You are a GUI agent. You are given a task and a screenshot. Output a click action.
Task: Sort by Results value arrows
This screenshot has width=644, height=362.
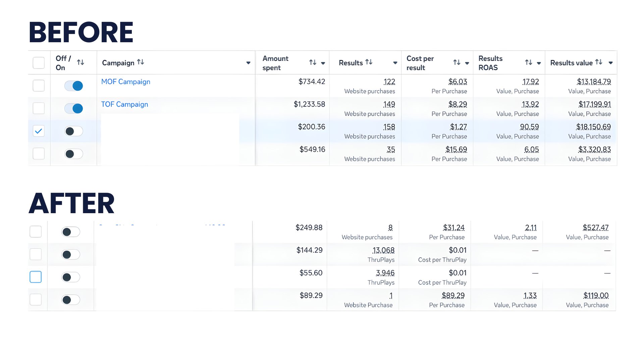(x=599, y=62)
